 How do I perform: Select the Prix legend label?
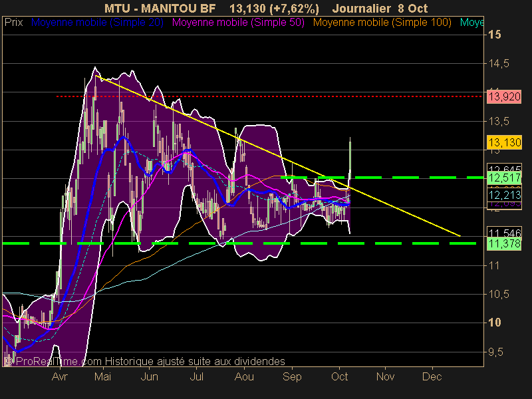click(x=13, y=23)
